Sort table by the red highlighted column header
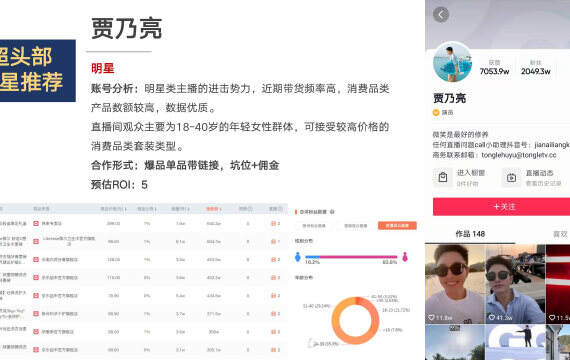Image resolution: width=570 pixels, height=360 pixels. [214, 209]
